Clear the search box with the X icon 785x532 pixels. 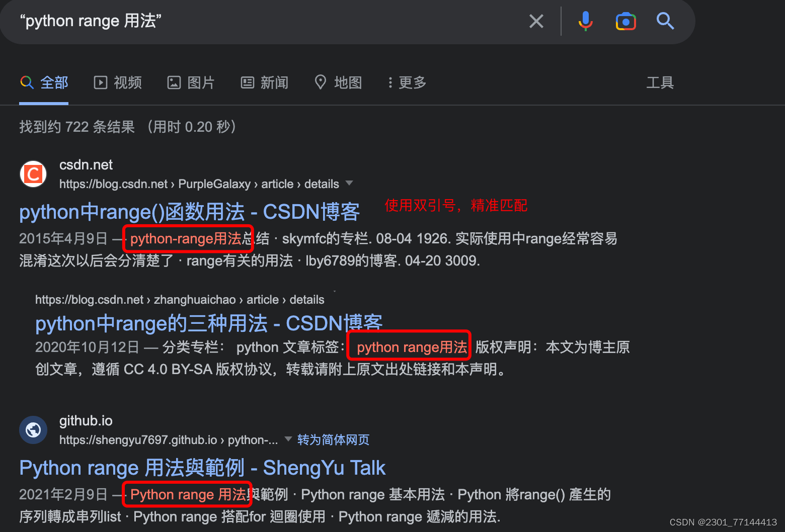(536, 21)
